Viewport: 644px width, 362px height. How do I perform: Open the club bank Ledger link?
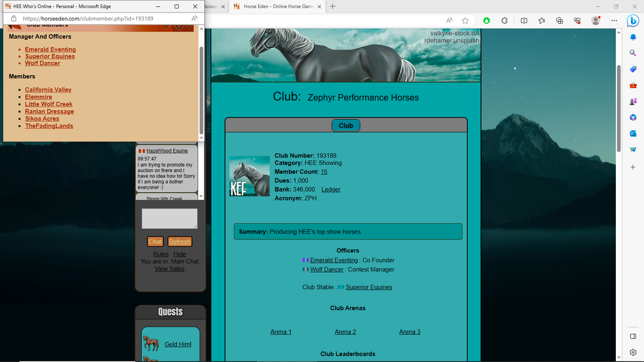[x=331, y=190]
